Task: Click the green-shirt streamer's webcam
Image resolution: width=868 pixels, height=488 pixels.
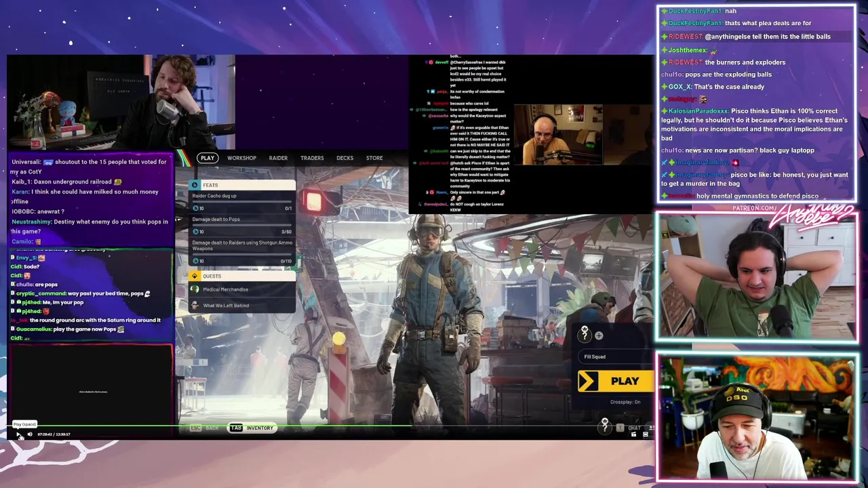Action: (756, 278)
